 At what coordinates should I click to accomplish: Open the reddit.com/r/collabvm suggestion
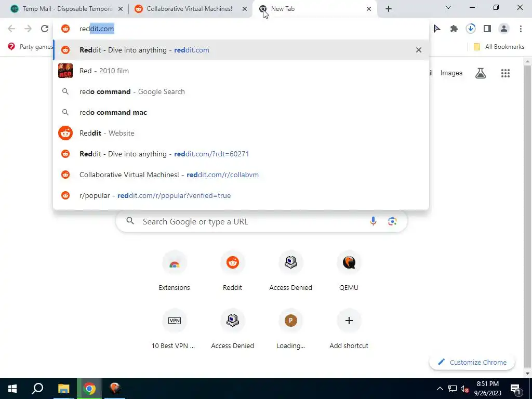(241, 175)
